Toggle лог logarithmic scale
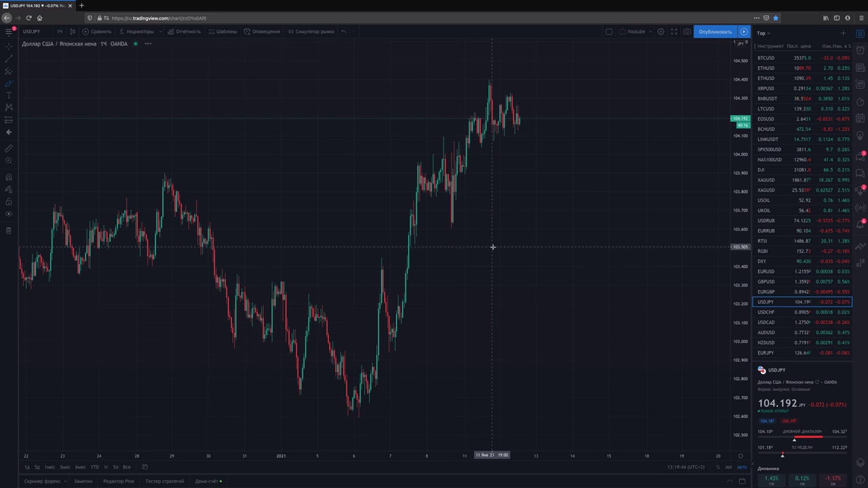 pos(728,467)
